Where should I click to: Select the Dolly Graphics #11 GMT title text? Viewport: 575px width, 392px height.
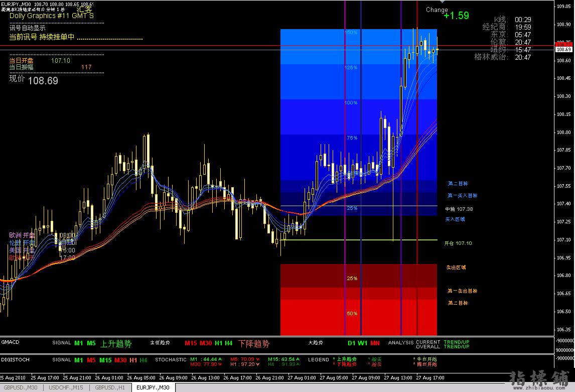(51, 16)
